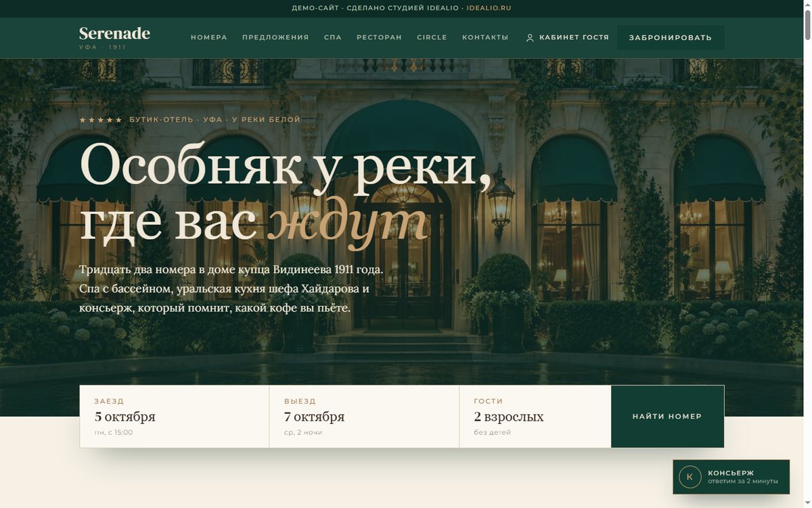The height and width of the screenshot is (508, 812).
Task: Click the «Демо-сайт» banner text
Action: point(315,8)
